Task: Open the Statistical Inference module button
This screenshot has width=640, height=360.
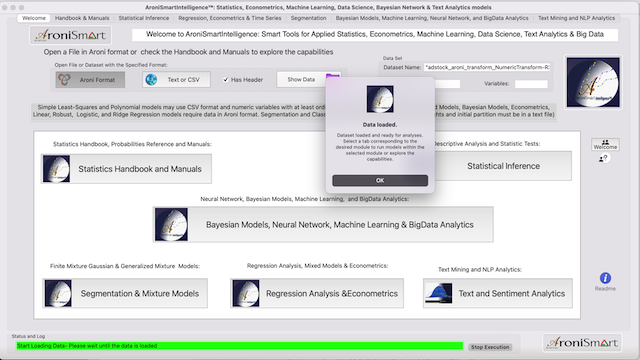Action: pyautogui.click(x=503, y=166)
